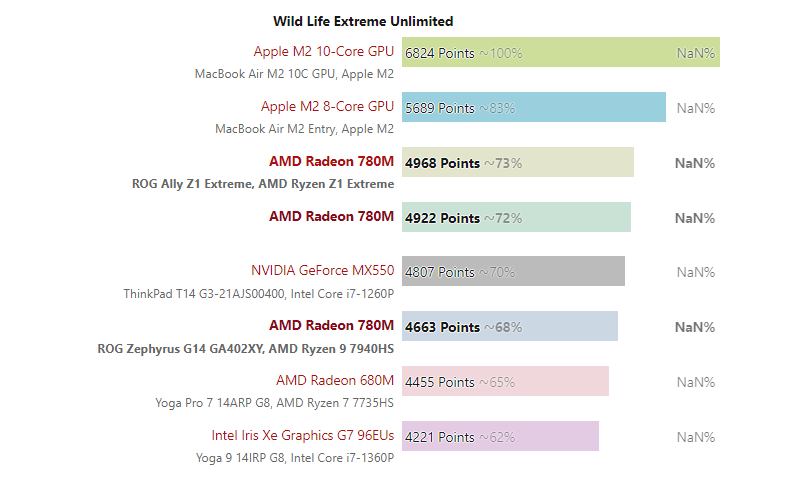Open the Apple M2 8-Core GPU link
Image resolution: width=793 pixels, height=485 pixels.
pos(327,107)
